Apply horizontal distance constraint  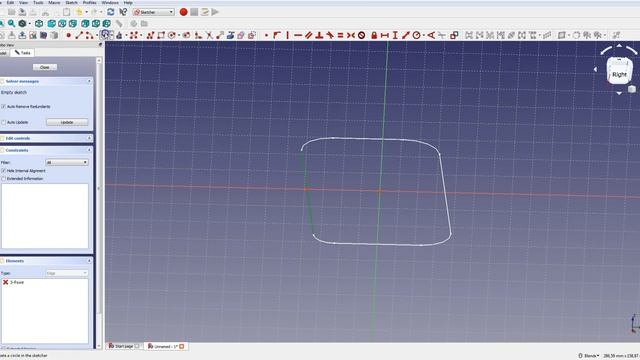[384, 36]
